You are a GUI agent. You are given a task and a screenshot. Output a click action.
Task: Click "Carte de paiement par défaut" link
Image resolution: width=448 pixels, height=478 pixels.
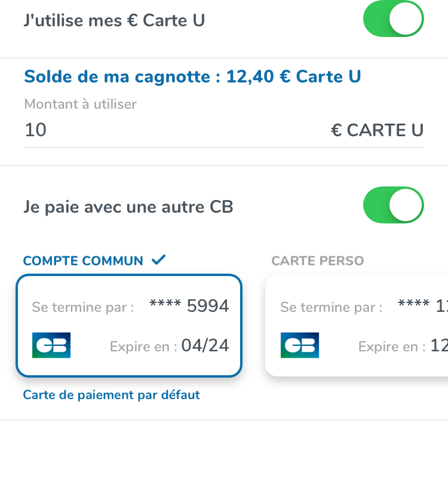(x=112, y=395)
